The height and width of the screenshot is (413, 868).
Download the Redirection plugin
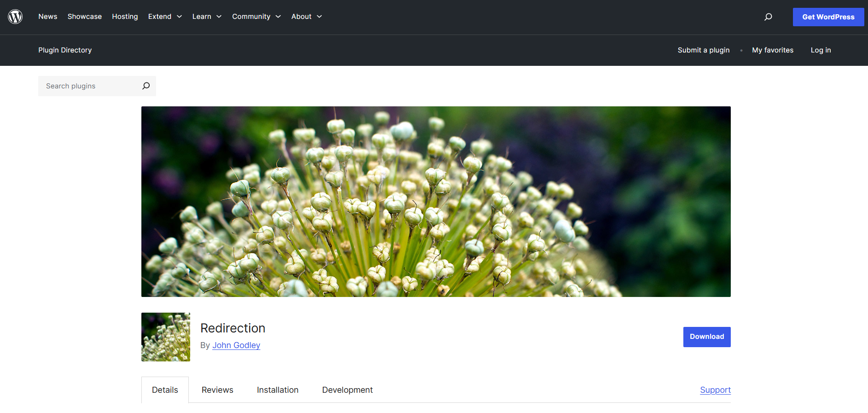click(706, 337)
